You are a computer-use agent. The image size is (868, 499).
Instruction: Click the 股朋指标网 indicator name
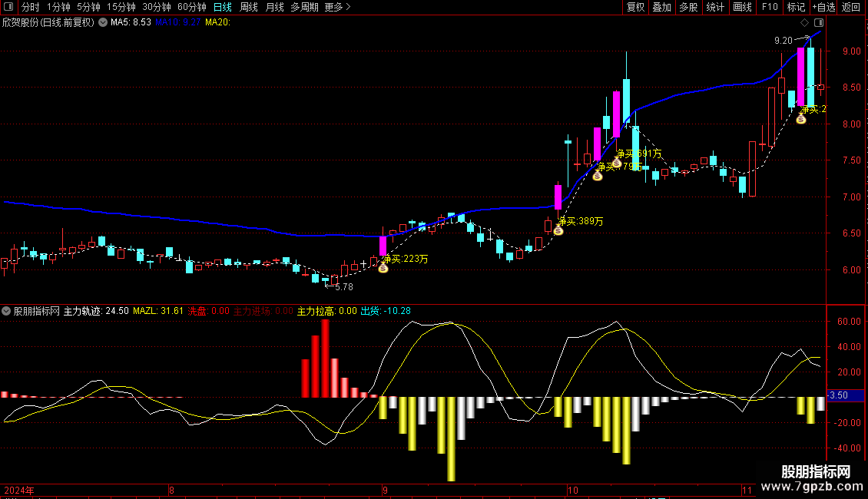[x=37, y=311]
